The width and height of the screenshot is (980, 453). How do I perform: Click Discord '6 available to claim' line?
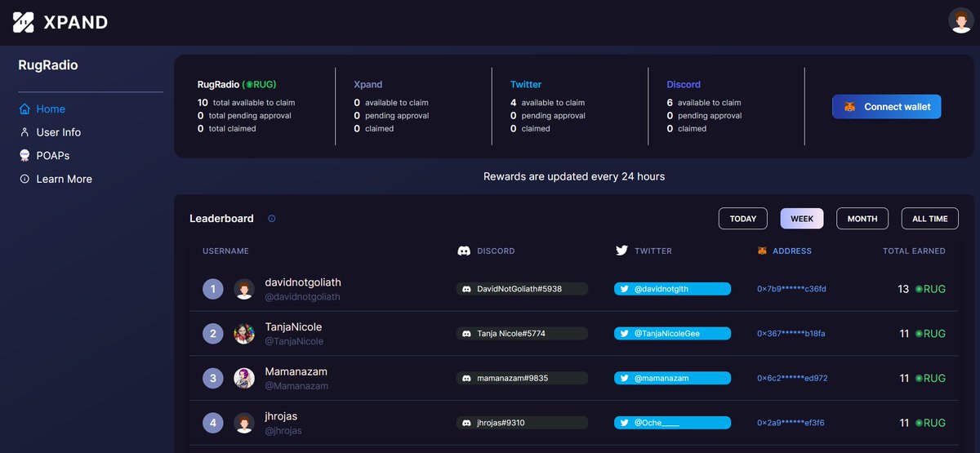tap(704, 103)
